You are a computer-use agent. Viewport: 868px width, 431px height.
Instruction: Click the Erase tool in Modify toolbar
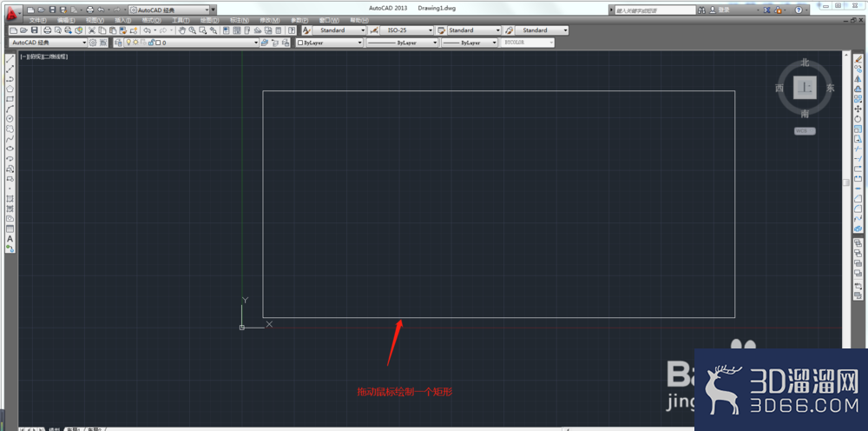coord(858,59)
